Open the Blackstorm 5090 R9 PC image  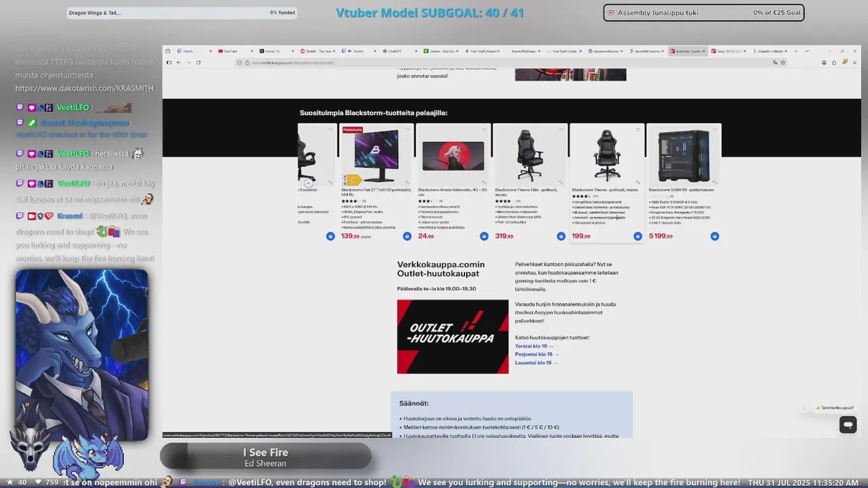pyautogui.click(x=684, y=157)
